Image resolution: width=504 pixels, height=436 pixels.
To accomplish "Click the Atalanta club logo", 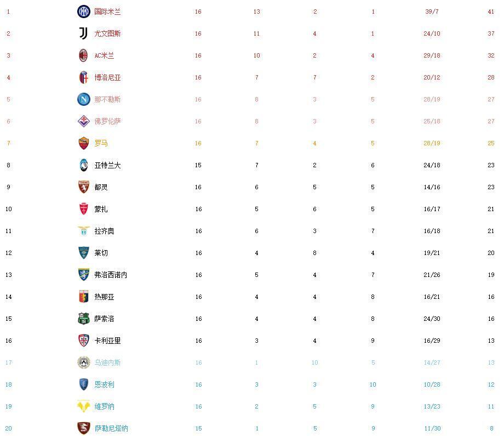I will pyautogui.click(x=84, y=165).
